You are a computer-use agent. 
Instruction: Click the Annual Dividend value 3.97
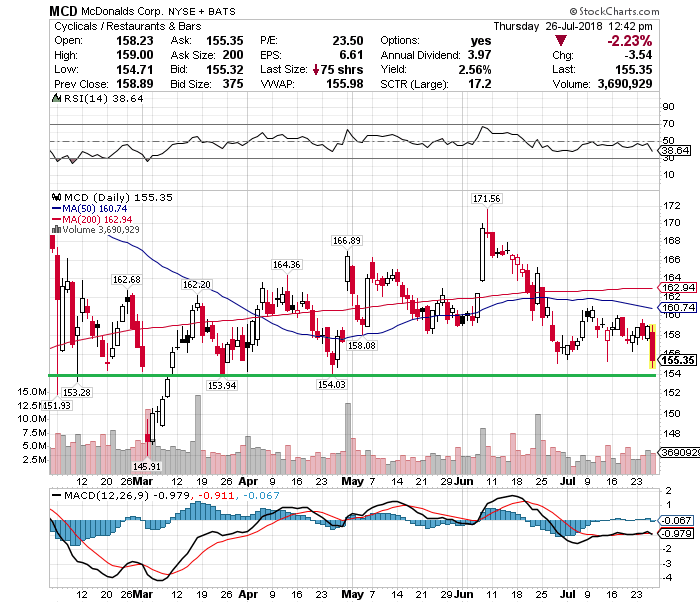click(x=479, y=55)
